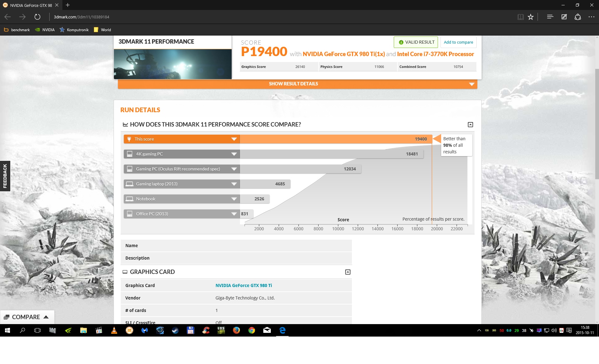Open network status in system tray
This screenshot has width=599, height=364.
pyautogui.click(x=547, y=330)
